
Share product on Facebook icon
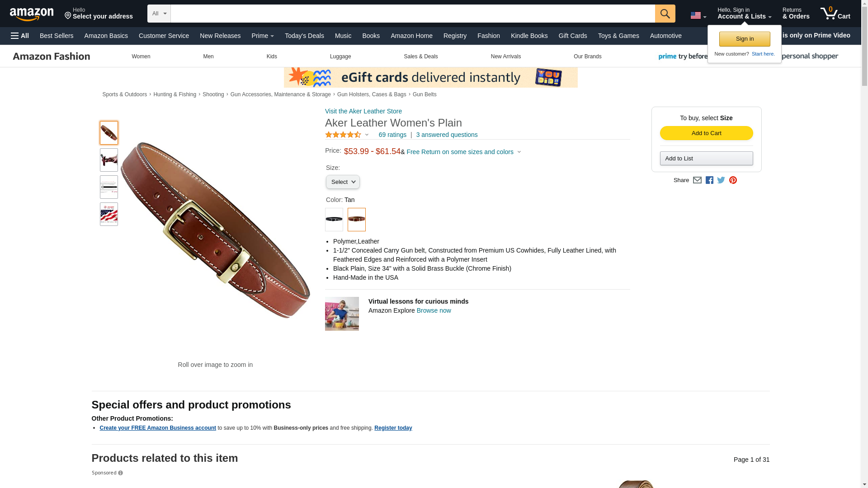(x=709, y=180)
